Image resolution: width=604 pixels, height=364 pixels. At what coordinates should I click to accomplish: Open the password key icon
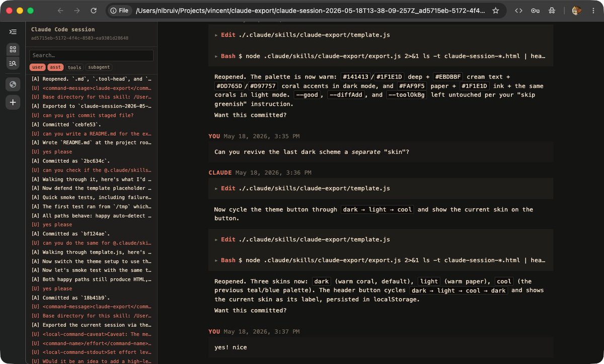535,11
